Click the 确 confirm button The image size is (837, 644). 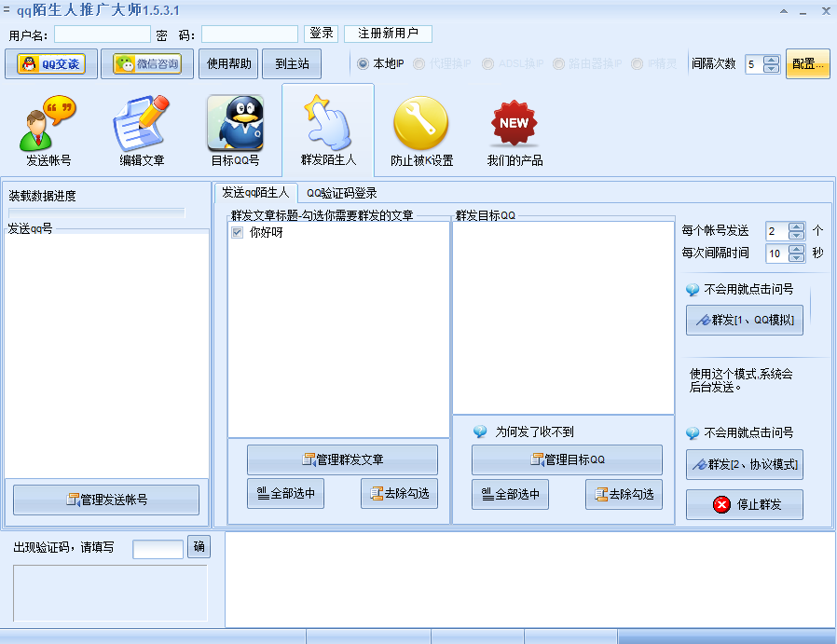199,547
